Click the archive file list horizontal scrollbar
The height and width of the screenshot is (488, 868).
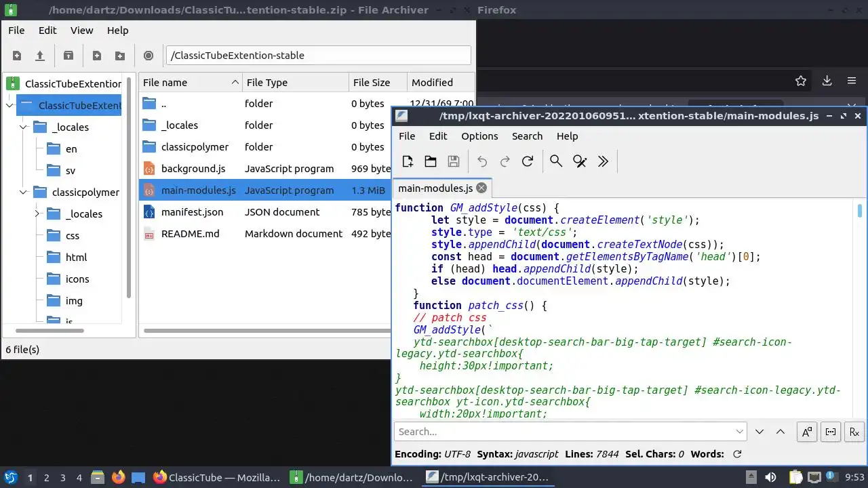[x=267, y=331]
